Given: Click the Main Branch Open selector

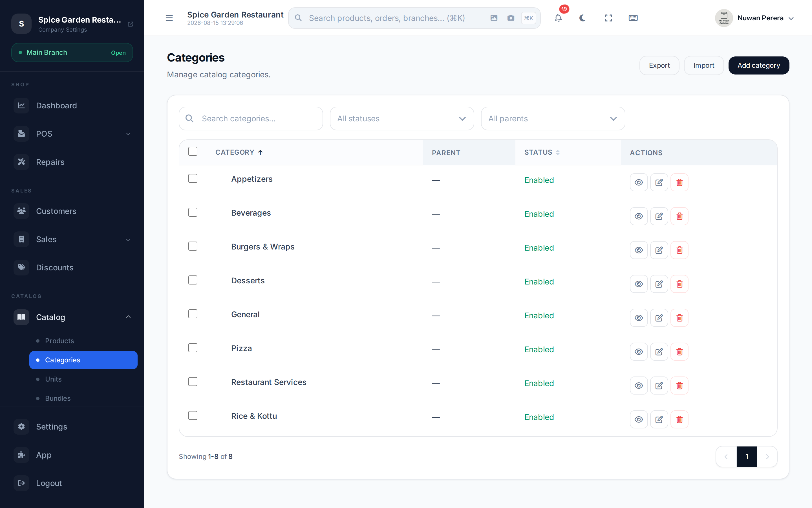Looking at the screenshot, I should (72, 52).
